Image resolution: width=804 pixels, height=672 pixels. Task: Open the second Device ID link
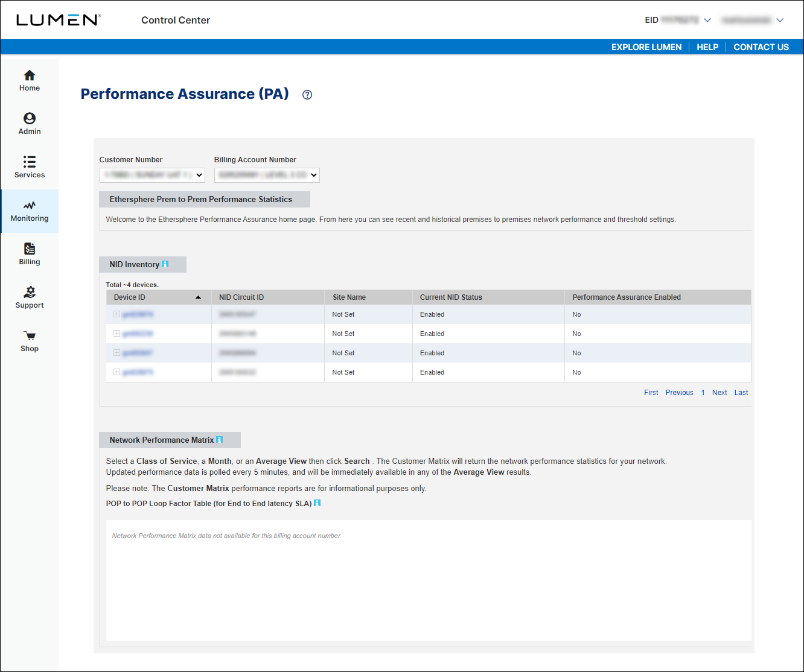[x=138, y=334]
